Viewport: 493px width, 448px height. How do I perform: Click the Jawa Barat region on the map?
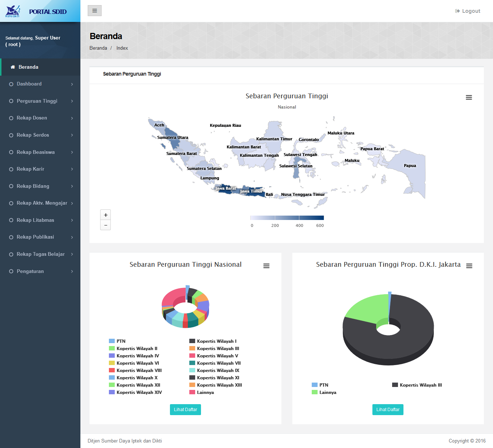(x=225, y=189)
